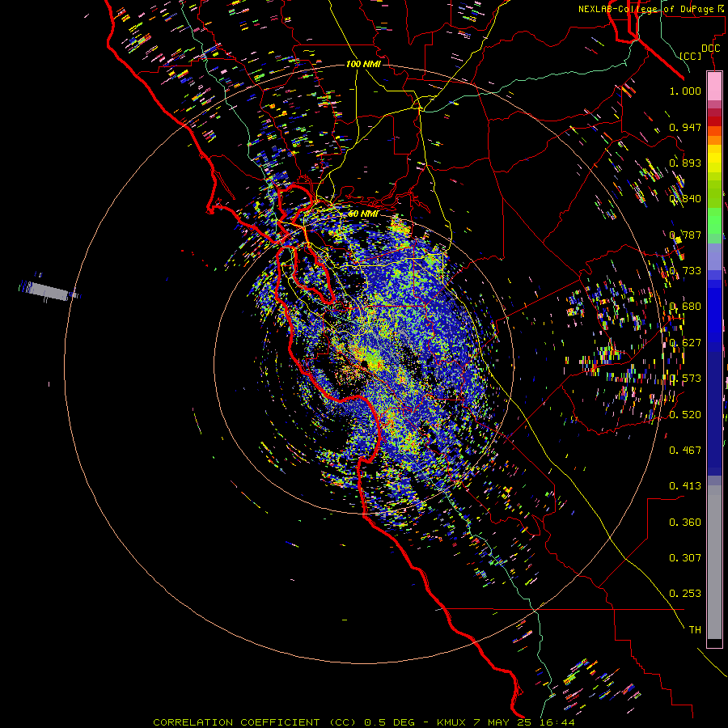Pick the gray segment of the color bar
The width and height of the screenshot is (728, 728).
[714, 562]
